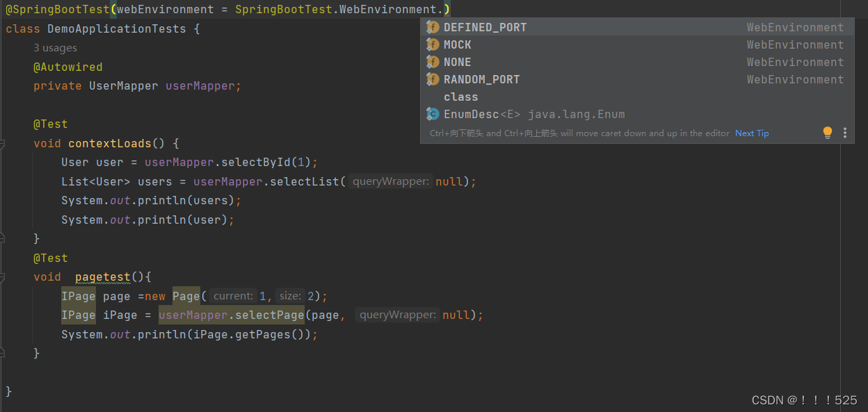Click the @Test annotation above contextLoads
868x412 pixels.
tap(51, 124)
